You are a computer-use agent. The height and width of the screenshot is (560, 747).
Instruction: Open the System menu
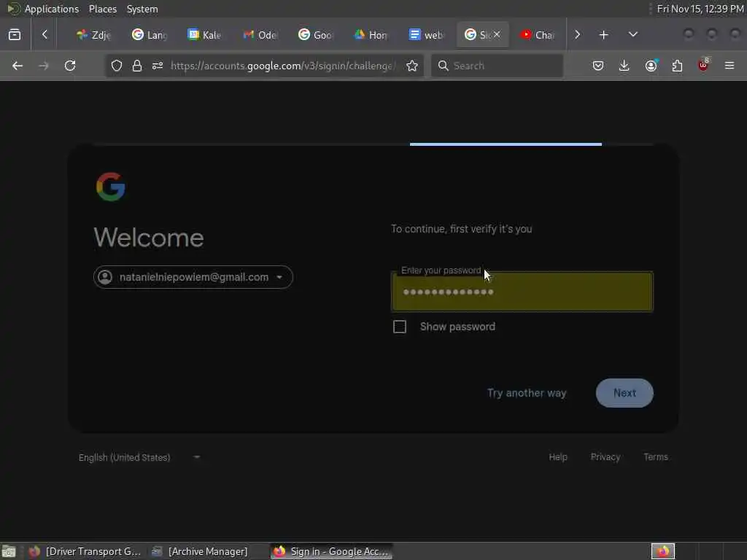pos(142,9)
